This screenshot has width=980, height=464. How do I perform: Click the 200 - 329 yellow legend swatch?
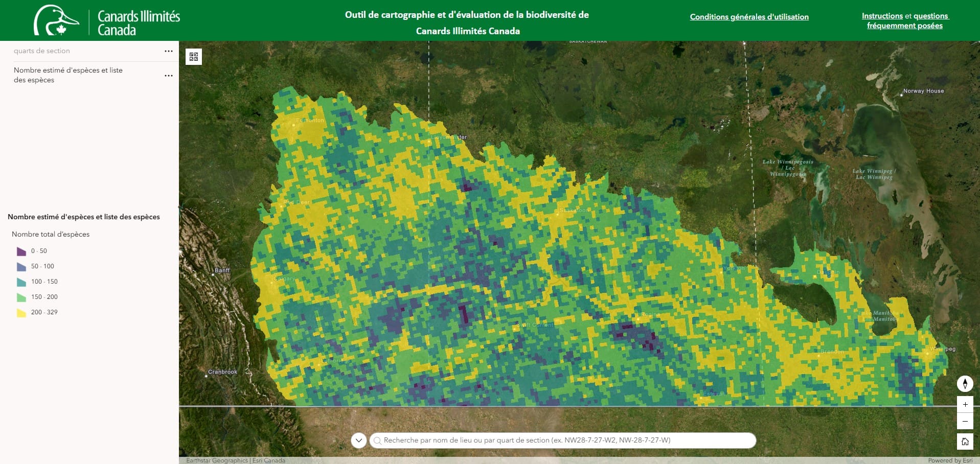click(x=21, y=312)
